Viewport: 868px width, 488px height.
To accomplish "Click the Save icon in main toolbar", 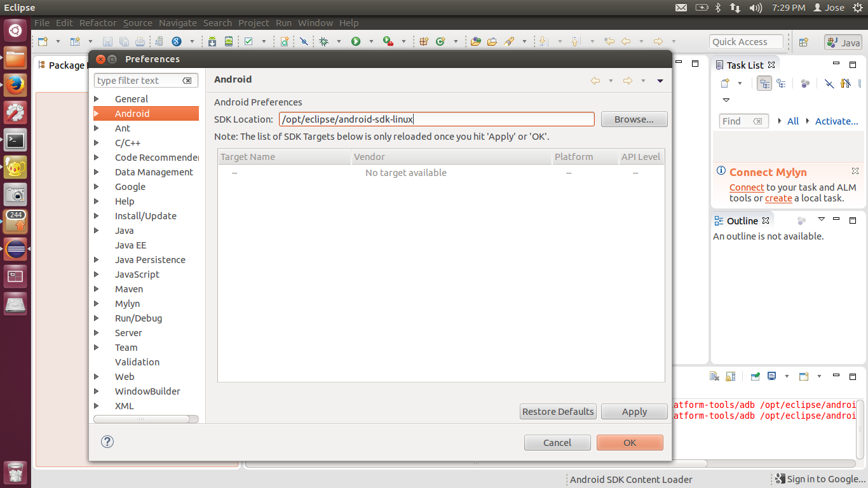I will tap(107, 41).
